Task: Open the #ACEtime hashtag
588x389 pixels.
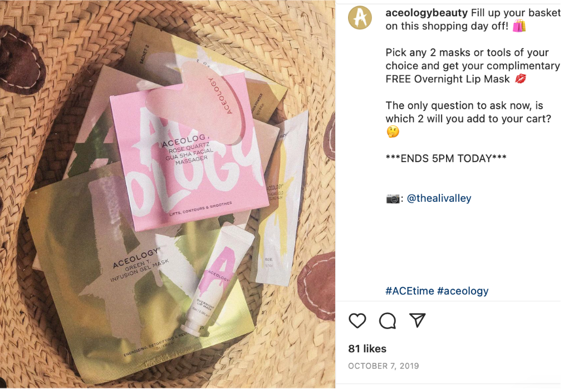Action: [410, 291]
